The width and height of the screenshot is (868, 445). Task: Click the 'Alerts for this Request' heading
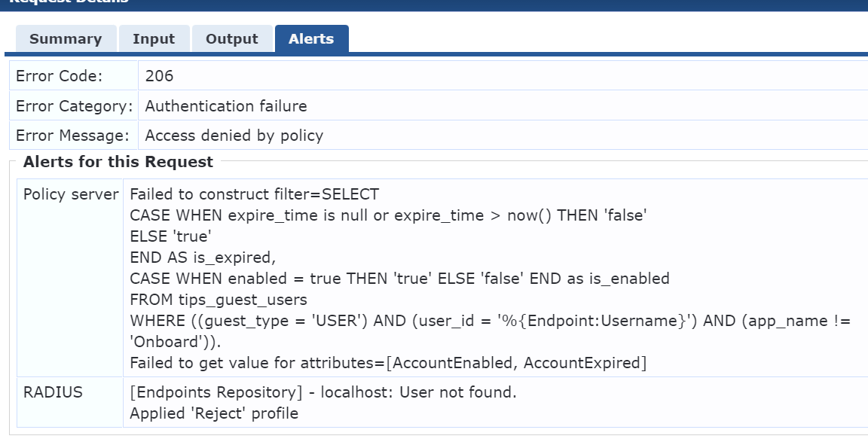click(x=118, y=162)
